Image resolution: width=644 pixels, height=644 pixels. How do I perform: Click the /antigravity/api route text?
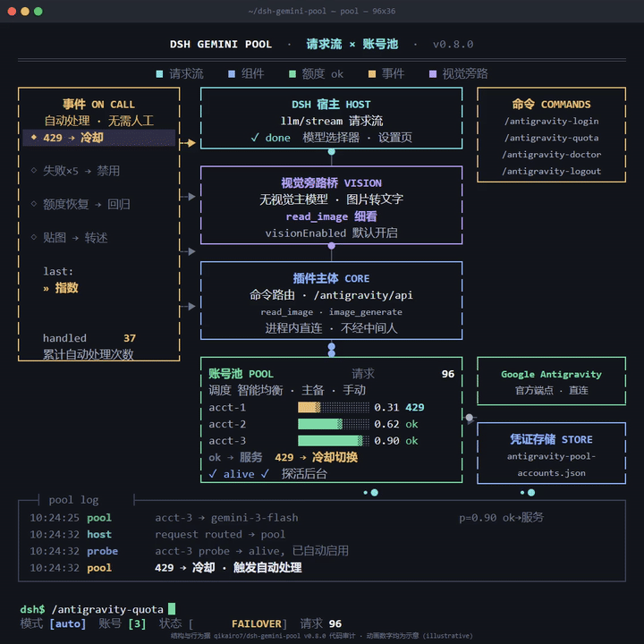tap(363, 295)
